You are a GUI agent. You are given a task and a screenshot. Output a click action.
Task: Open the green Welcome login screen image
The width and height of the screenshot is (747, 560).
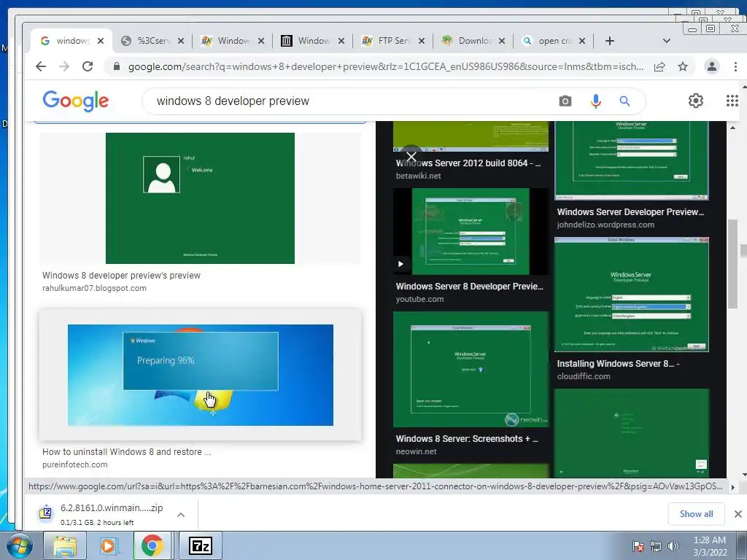[200, 198]
